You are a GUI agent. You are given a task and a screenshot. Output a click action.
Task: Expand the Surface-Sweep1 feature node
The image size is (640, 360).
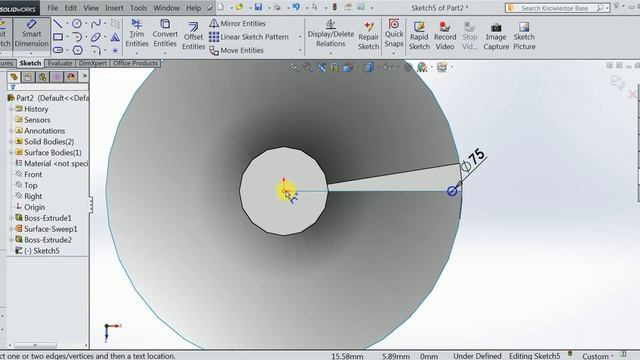point(11,229)
